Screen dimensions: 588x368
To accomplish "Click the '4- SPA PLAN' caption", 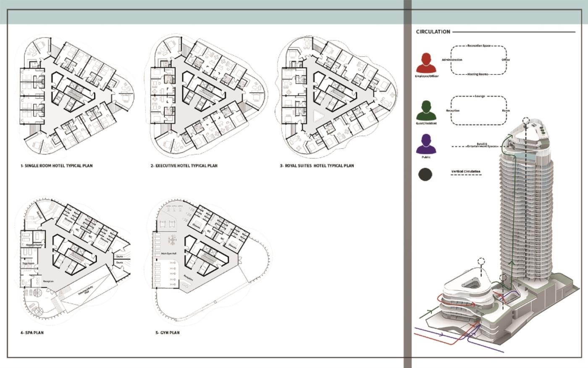I will pos(32,333).
